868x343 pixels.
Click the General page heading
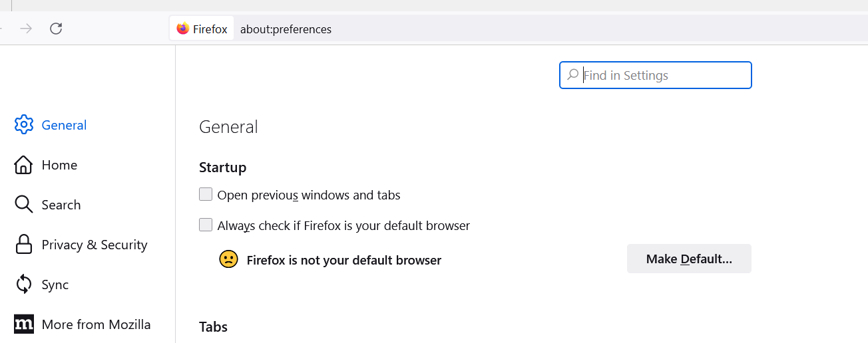click(x=228, y=127)
